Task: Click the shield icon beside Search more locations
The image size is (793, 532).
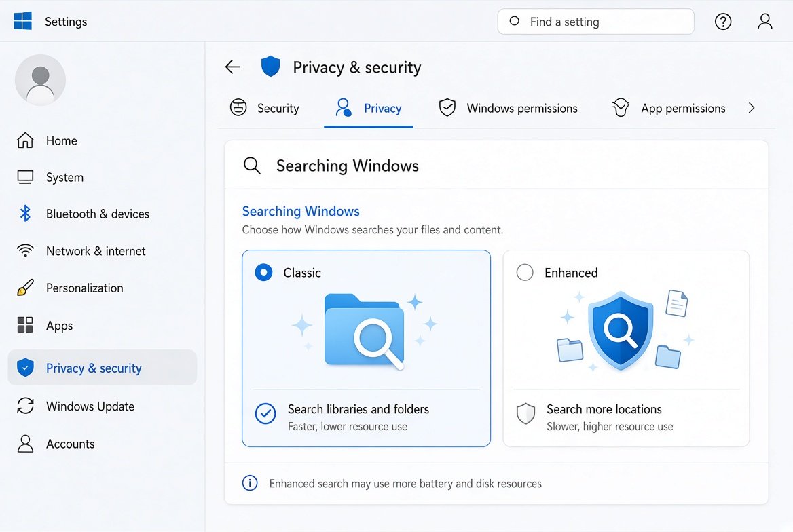Action: (526, 414)
